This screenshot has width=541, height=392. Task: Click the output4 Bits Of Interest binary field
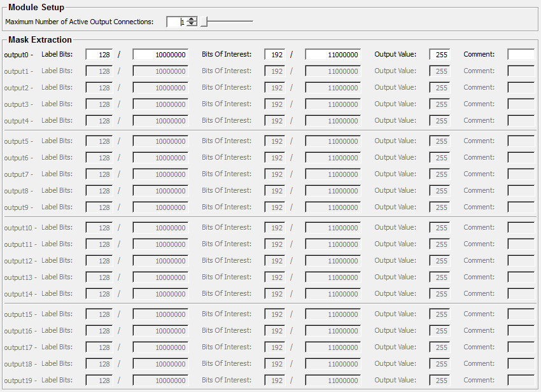[x=333, y=121]
